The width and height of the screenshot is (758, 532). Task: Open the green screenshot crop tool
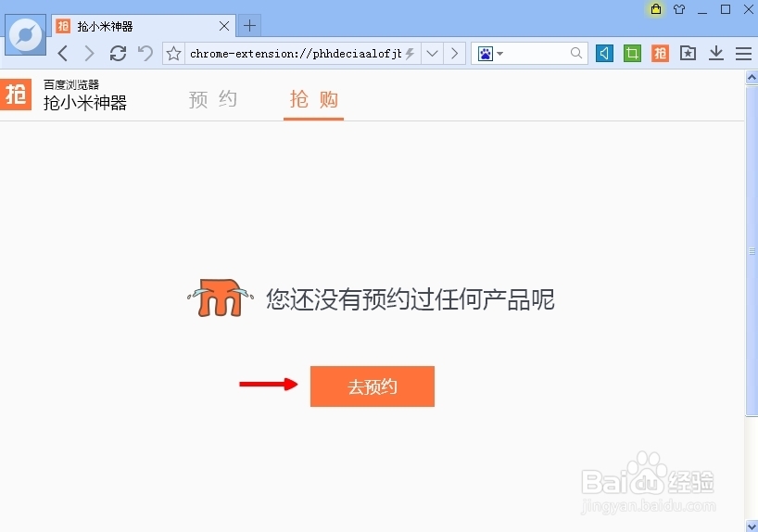(632, 53)
